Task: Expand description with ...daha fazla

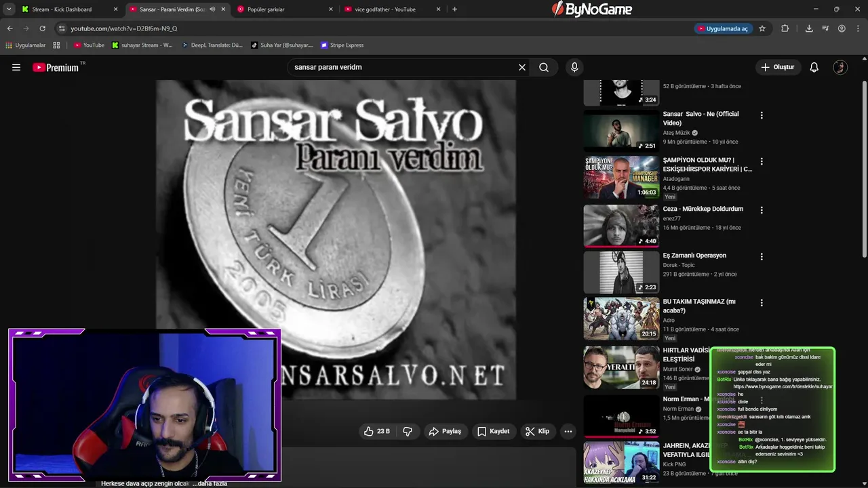Action: (210, 484)
